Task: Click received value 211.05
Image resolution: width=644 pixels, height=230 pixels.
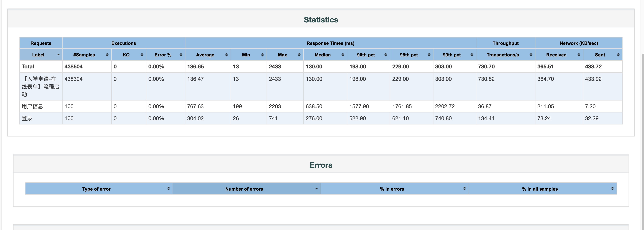Action: pos(545,106)
